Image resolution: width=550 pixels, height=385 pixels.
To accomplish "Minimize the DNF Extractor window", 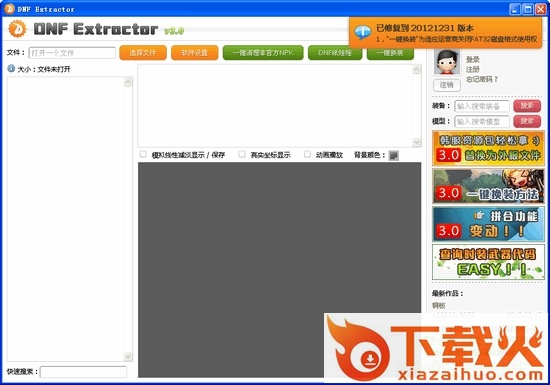I will tap(515, 9).
